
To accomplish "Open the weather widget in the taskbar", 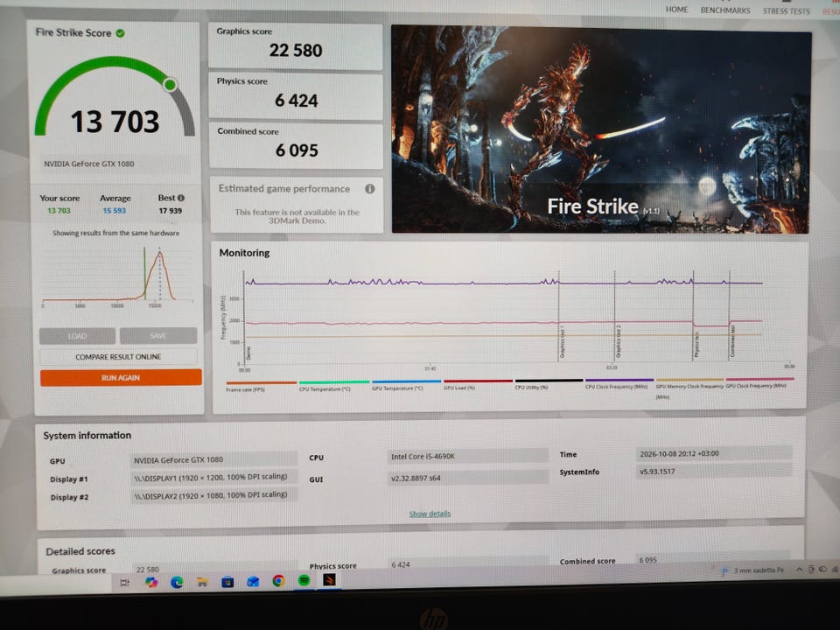I will 752,570.
